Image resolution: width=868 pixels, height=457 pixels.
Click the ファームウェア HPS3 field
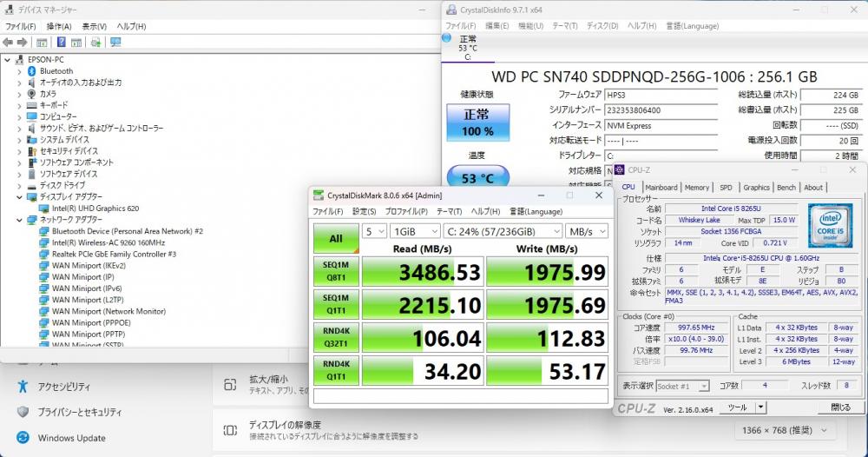661,95
